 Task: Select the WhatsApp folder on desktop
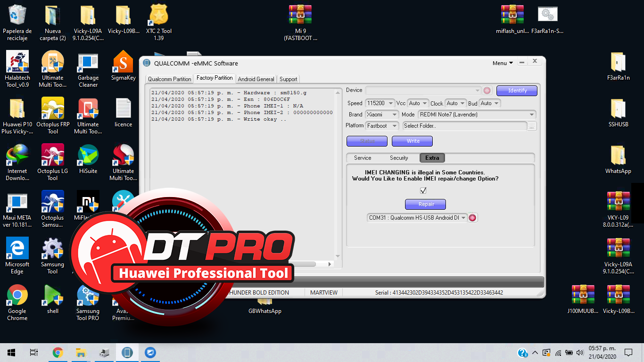click(x=619, y=159)
